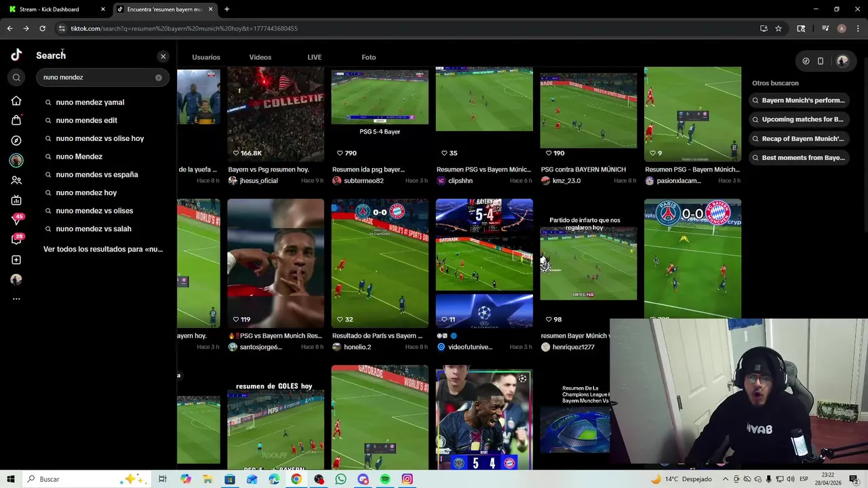Reload the page with refresh icon
This screenshot has width=868, height=488.
pos(42,28)
